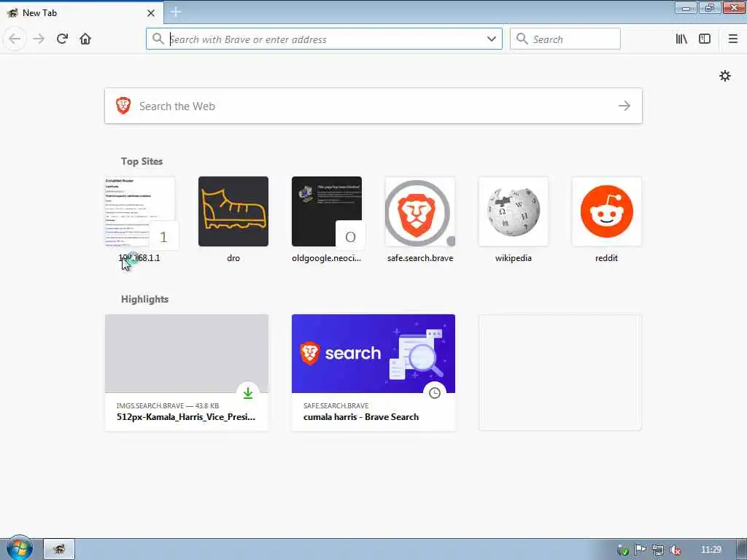Select the 'New Tab' browser tab
Viewport: 747px width, 560px height.
coord(82,13)
